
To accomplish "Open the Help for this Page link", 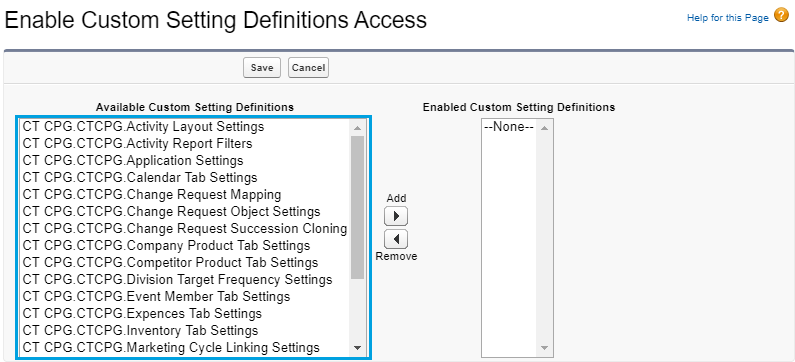I will tap(728, 18).
